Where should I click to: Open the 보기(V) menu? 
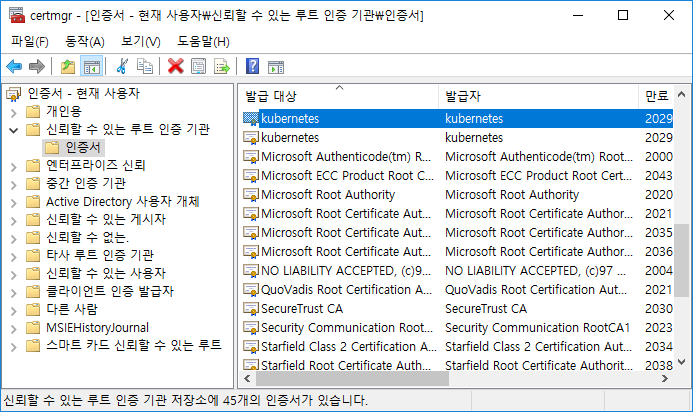click(141, 42)
